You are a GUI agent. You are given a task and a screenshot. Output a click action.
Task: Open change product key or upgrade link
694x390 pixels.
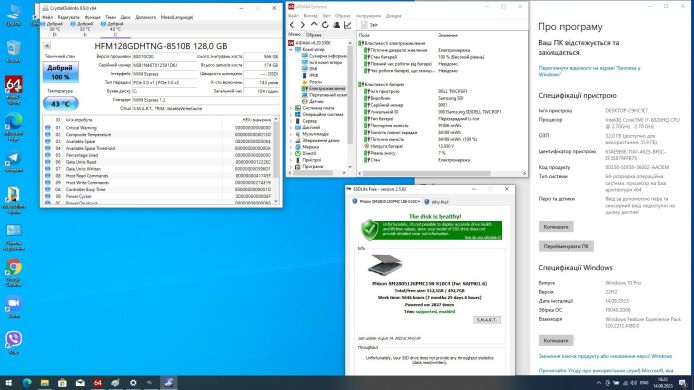click(605, 356)
